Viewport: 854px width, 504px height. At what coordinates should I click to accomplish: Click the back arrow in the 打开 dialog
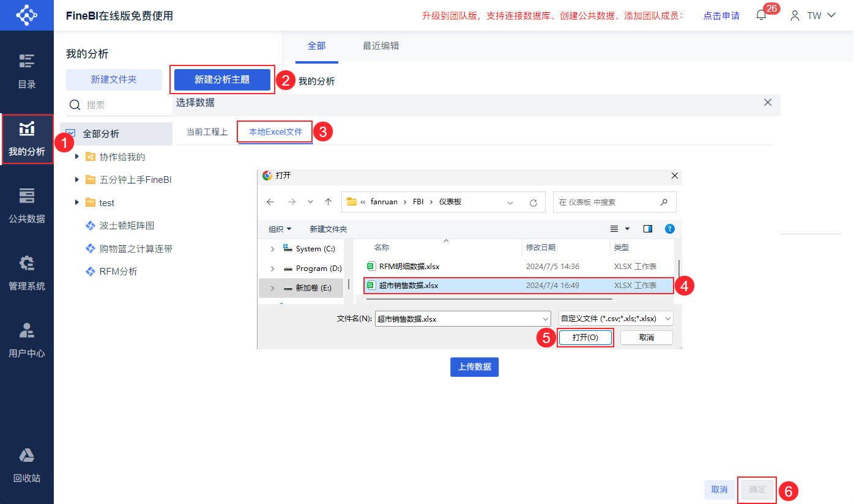270,202
